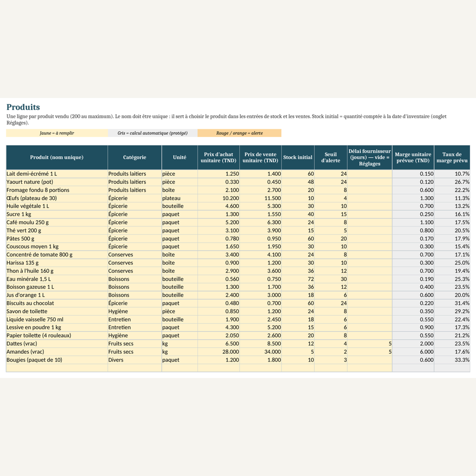Select the 'Lait demi-écrémé 1 L' product cell

(57, 174)
